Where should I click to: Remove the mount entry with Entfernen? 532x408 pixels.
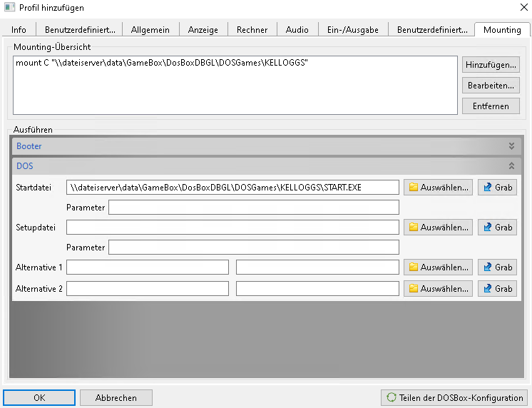coord(491,106)
